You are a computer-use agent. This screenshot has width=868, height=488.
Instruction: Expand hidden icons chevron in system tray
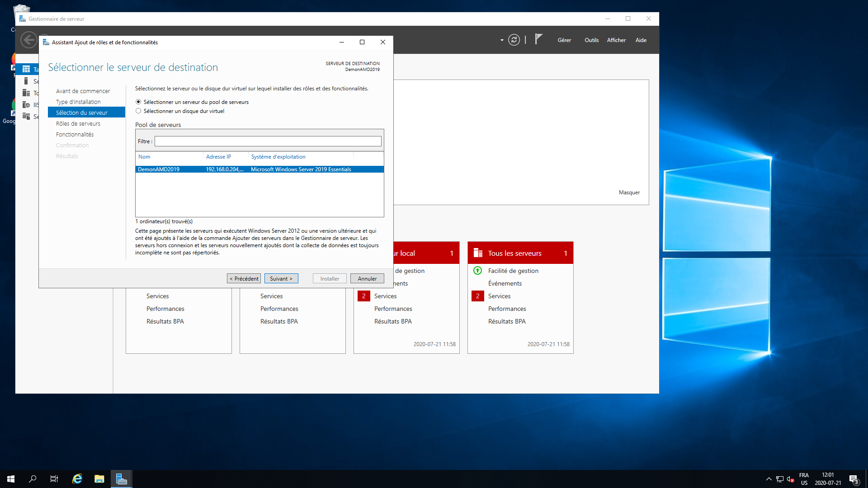[x=768, y=479]
